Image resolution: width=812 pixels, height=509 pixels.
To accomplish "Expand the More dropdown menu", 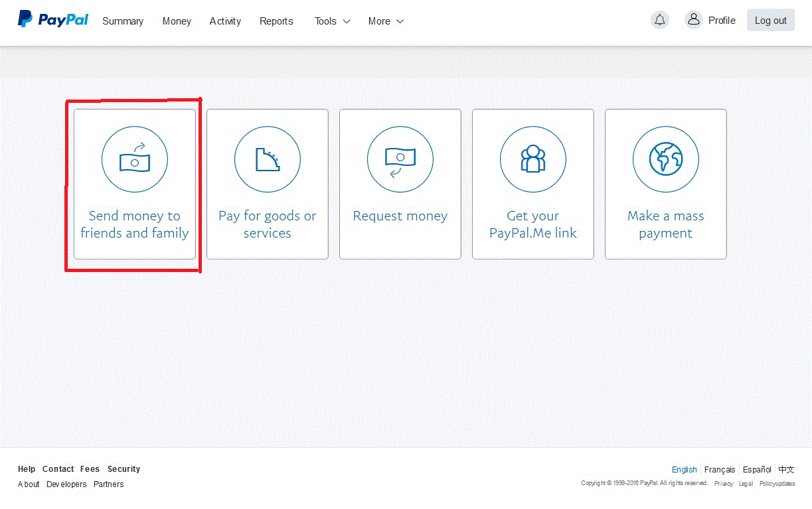I will [386, 21].
